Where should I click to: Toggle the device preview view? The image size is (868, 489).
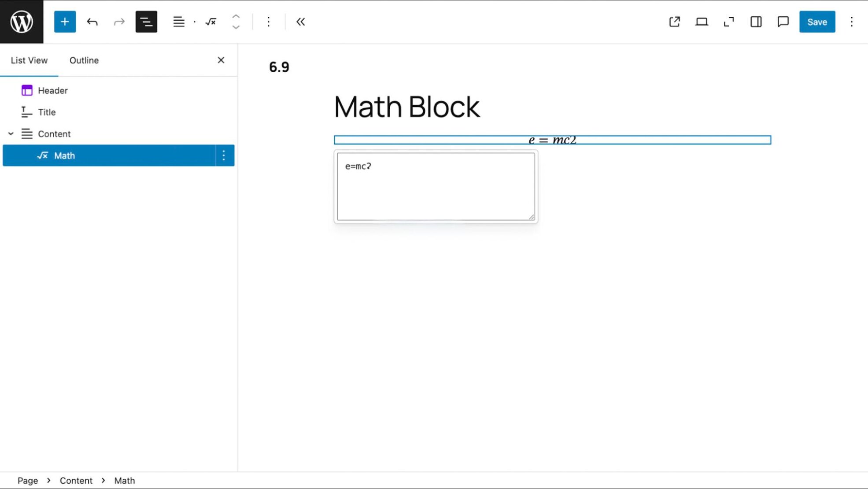tap(702, 22)
